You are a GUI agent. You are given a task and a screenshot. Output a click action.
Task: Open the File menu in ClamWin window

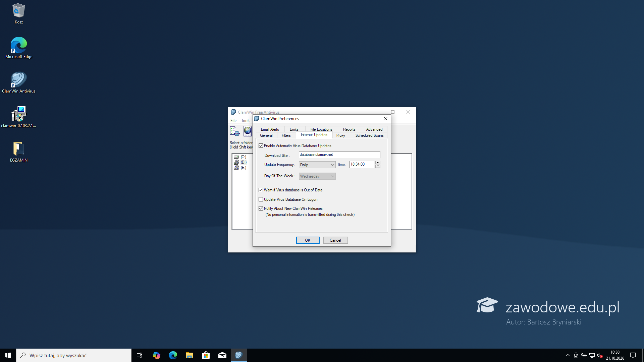233,121
